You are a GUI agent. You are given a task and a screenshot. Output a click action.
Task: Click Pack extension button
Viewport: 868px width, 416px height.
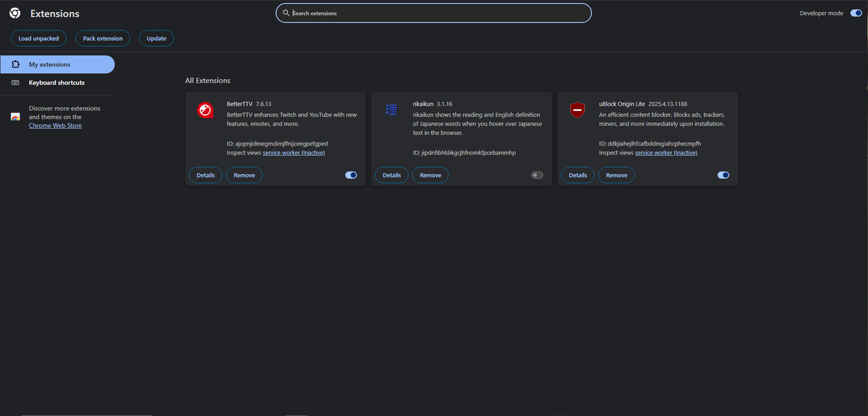coord(102,39)
